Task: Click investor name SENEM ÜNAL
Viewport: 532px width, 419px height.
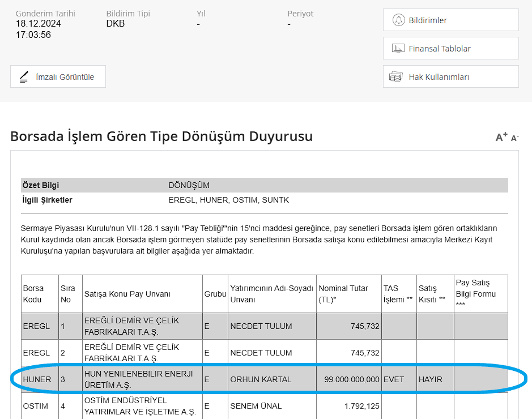Action: [256, 406]
